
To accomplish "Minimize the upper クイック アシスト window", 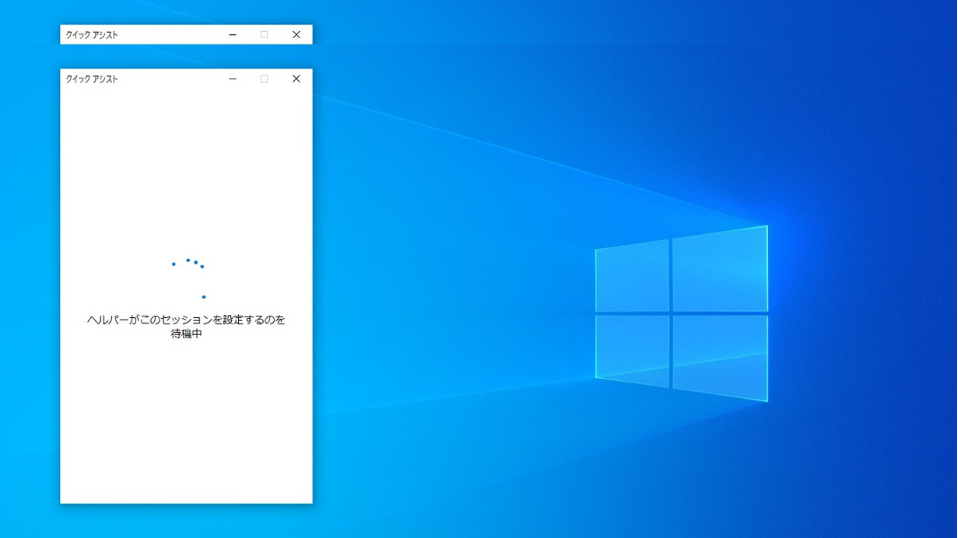I will pyautogui.click(x=233, y=35).
